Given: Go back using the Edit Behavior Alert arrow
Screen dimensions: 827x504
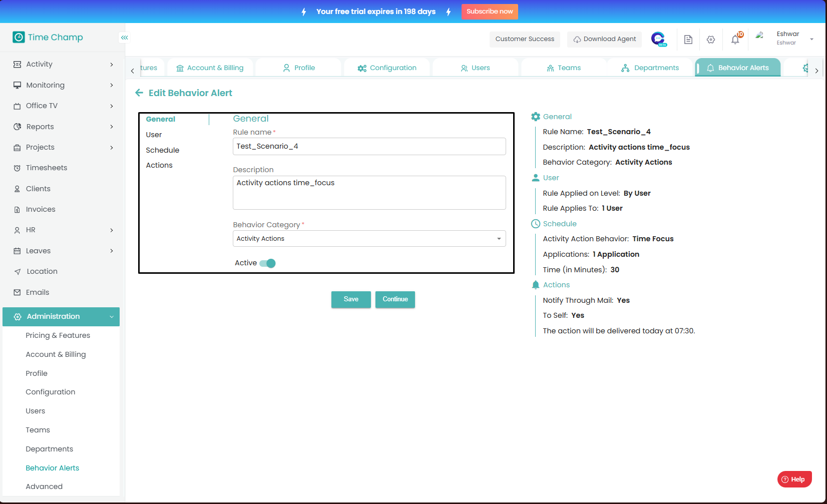Looking at the screenshot, I should click(139, 93).
